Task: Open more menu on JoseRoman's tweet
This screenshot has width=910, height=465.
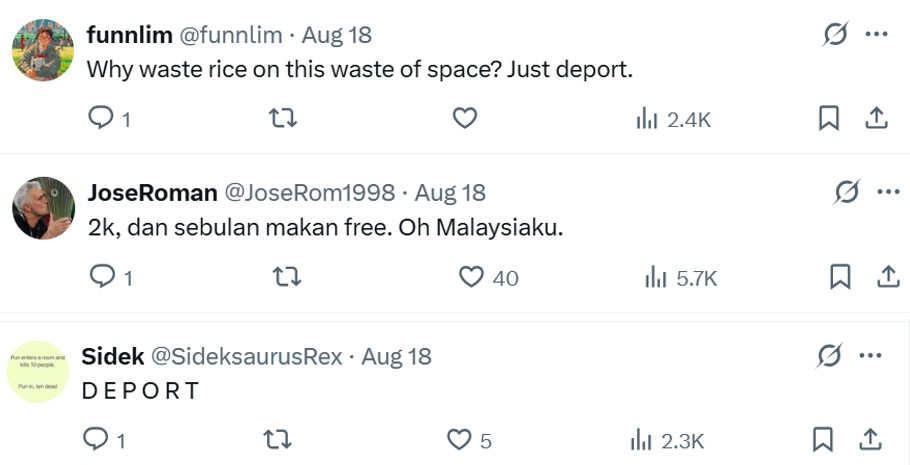Action: click(x=888, y=191)
